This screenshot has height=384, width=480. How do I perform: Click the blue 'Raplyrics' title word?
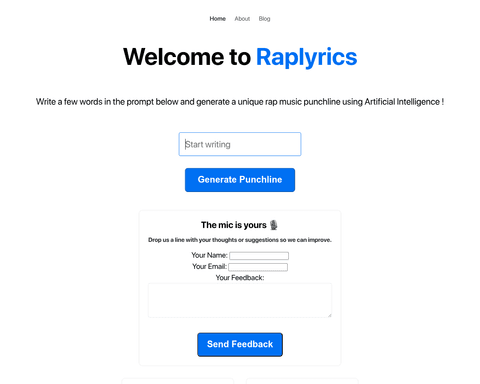(x=307, y=57)
